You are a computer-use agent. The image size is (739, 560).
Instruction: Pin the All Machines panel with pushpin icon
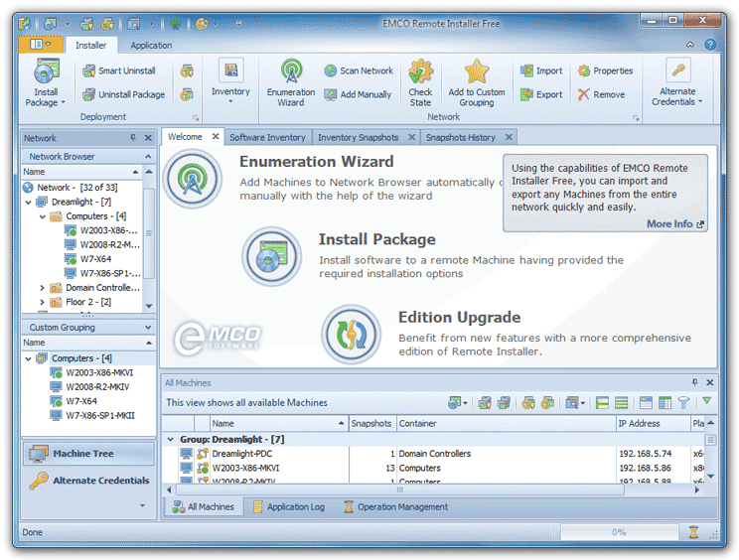(x=694, y=382)
